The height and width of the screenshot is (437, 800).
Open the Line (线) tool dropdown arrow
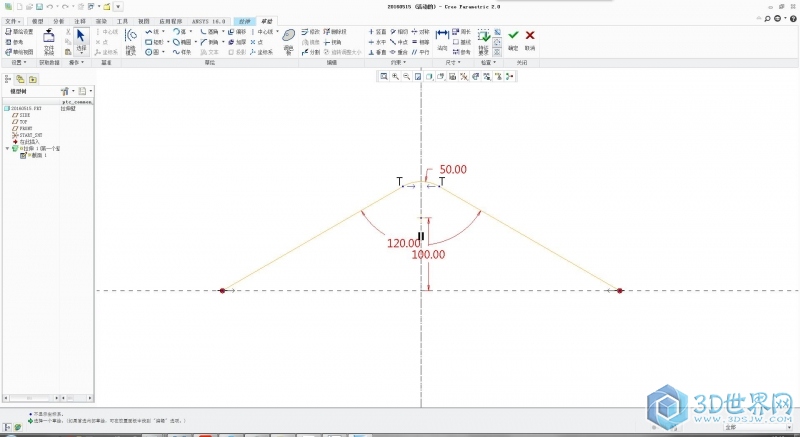click(163, 32)
